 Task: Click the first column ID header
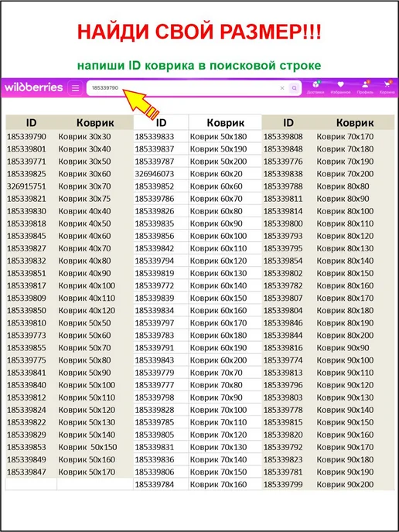[x=31, y=122]
